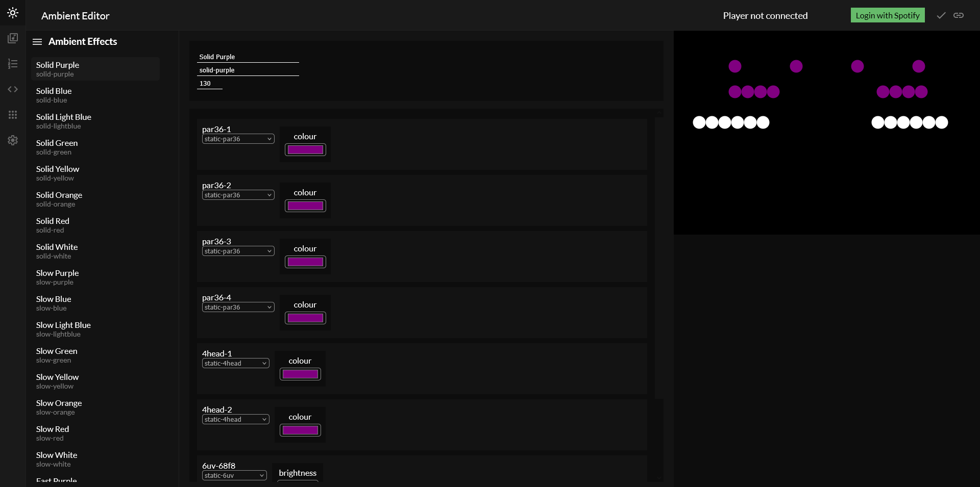Open the code brackets sidebar icon
The width and height of the screenshot is (980, 487).
[x=13, y=89]
